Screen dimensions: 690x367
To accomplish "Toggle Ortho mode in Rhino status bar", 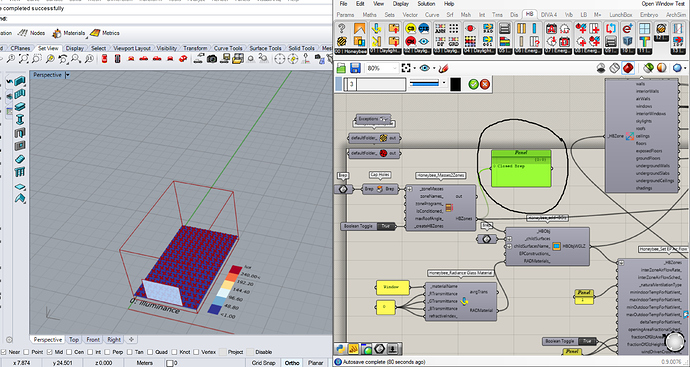I will [292, 363].
